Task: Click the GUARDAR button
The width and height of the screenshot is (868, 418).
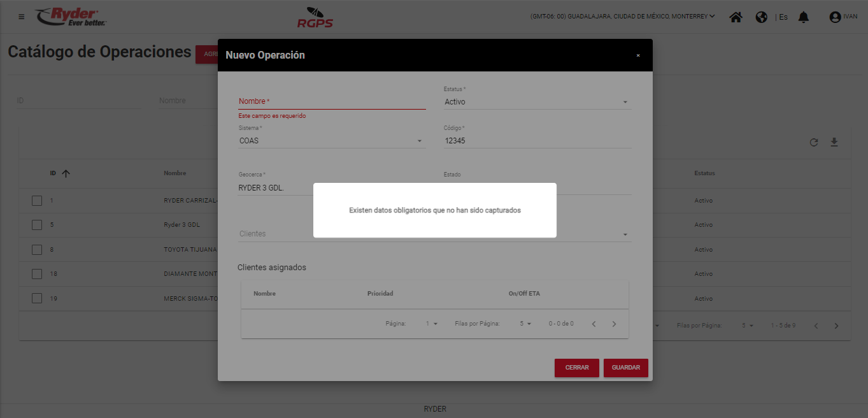Action: (x=625, y=368)
